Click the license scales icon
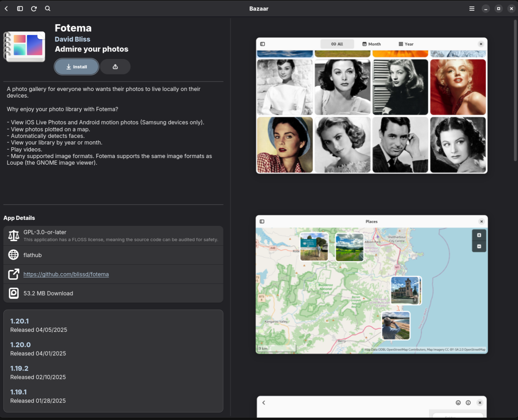Viewport: 518px width, 420px height. [14, 236]
